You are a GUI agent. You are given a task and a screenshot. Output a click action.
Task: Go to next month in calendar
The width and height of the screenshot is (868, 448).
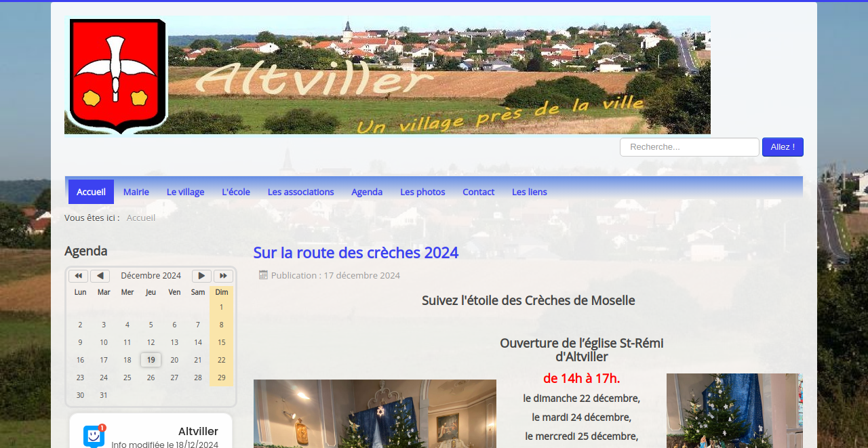201,276
